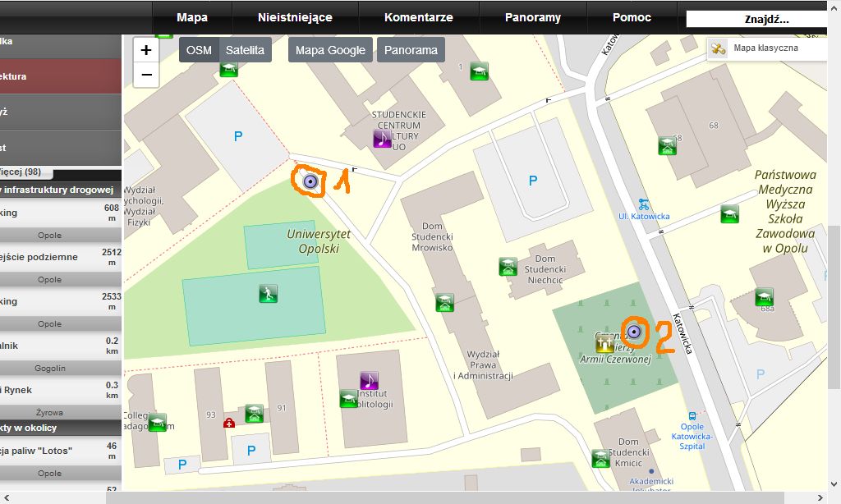The width and height of the screenshot is (841, 504).
Task: Open the 'paliw Lotos' station entry in sidebar
Action: pos(49,451)
